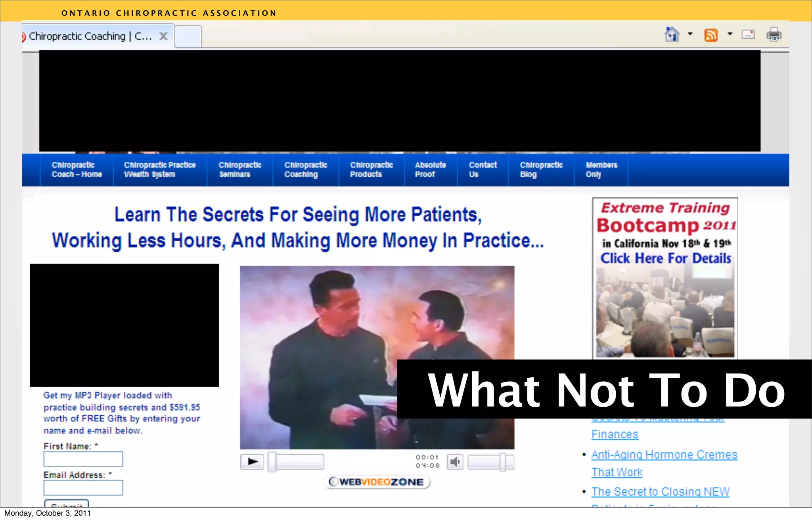Click the WebVideoZone logo
812x520 pixels.
(377, 482)
